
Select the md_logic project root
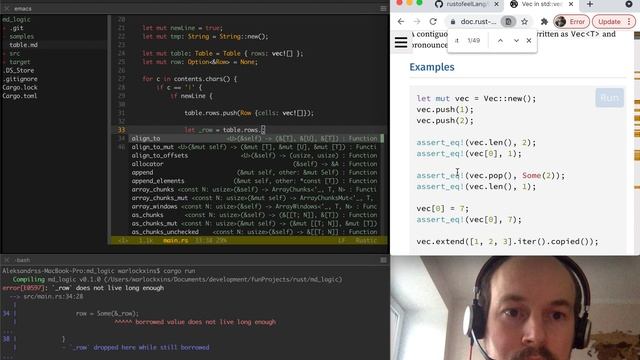point(16,20)
